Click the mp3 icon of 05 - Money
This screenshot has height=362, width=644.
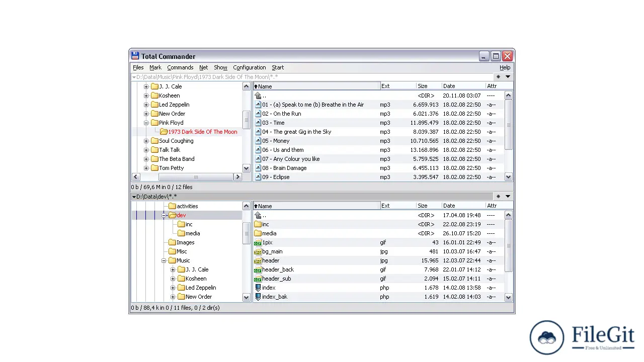pos(258,141)
